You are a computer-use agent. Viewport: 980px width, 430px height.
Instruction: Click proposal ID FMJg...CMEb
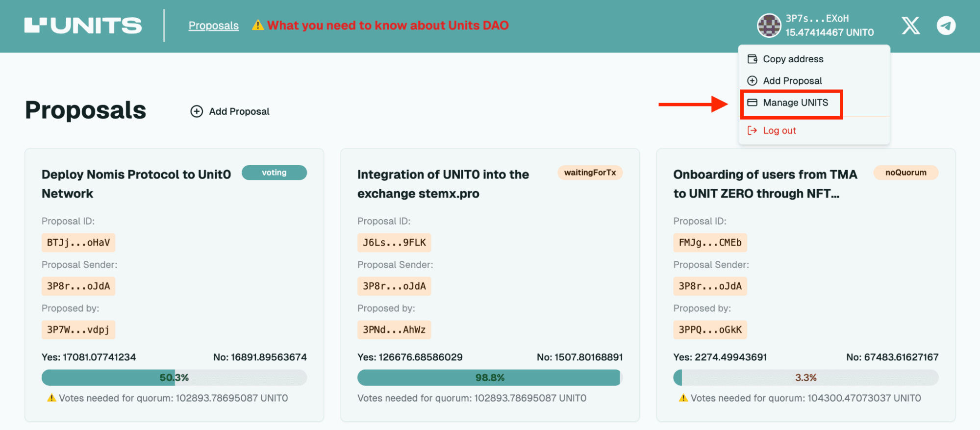click(710, 243)
